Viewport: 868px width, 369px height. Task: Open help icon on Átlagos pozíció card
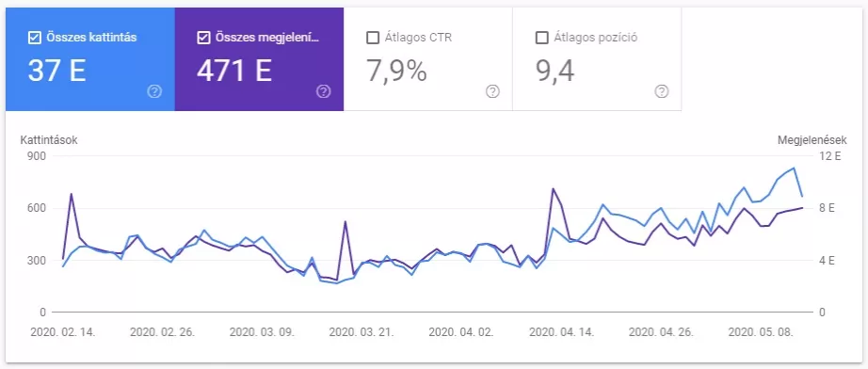(662, 92)
